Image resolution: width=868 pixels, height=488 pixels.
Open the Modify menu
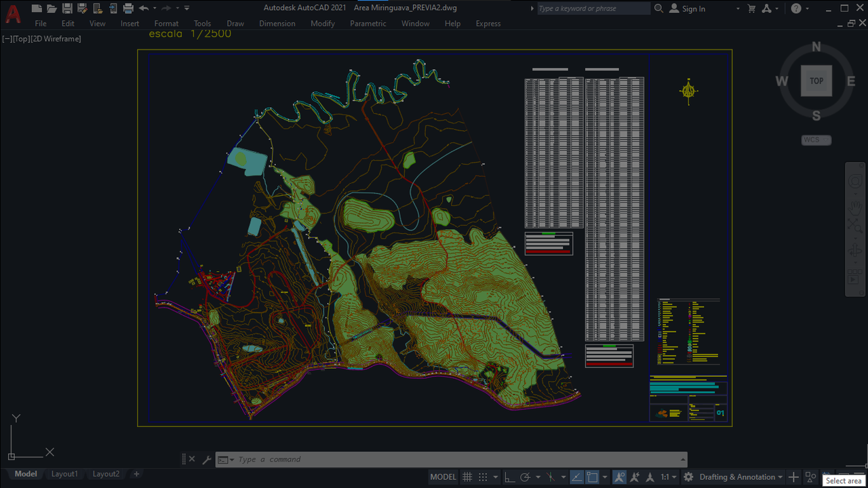click(323, 24)
